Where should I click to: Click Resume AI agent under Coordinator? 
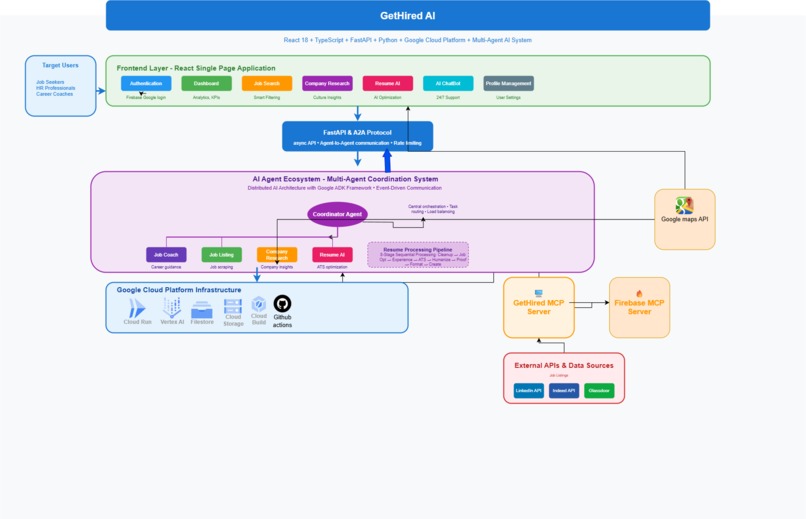point(332,254)
